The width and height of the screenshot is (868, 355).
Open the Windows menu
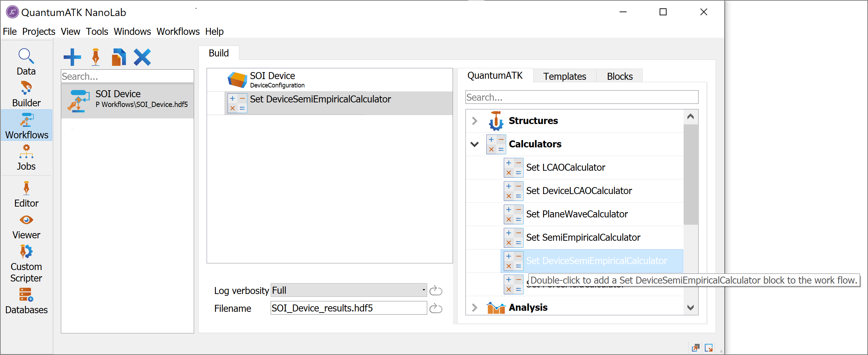pos(132,31)
